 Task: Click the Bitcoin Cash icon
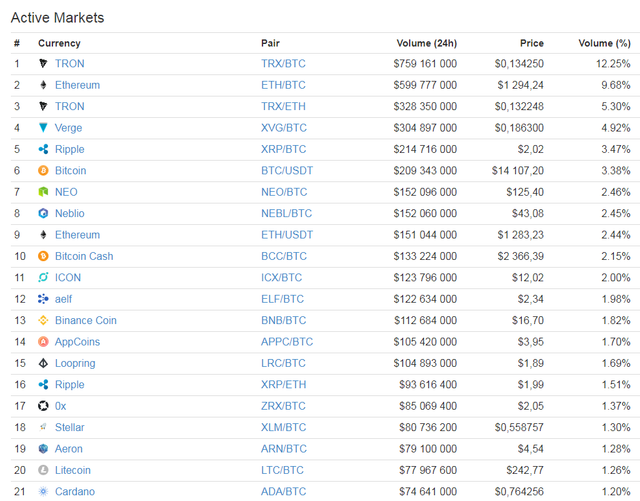[x=43, y=256]
